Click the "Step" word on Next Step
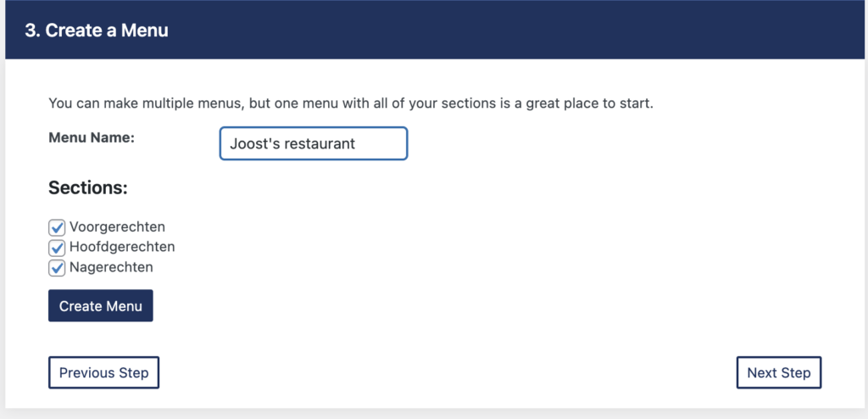This screenshot has width=868, height=419. 795,372
